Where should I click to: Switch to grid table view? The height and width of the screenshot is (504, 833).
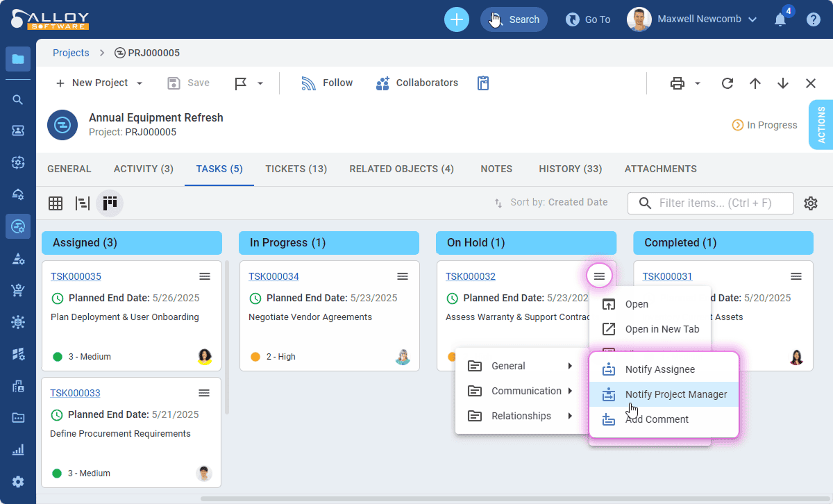point(56,203)
